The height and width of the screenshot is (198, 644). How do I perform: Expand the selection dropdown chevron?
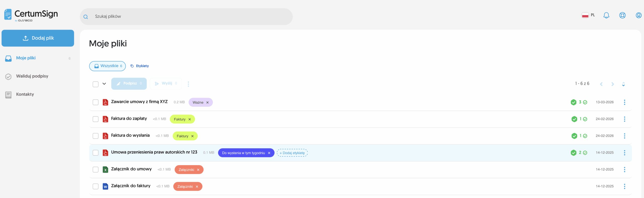[x=104, y=84]
